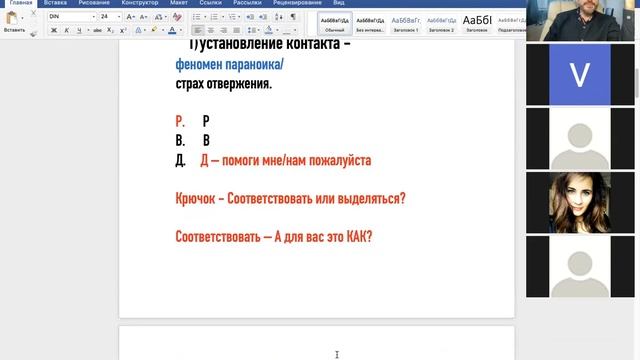Viewport: 640px width, 360px height.
Task: Click the line 'Крючок – Соответствовать или выделяться?'
Action: click(291, 199)
